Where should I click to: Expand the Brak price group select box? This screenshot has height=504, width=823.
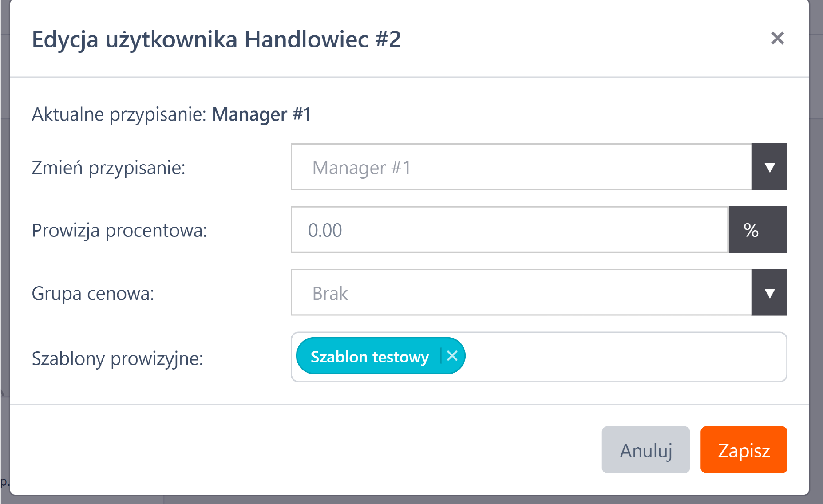(520, 293)
